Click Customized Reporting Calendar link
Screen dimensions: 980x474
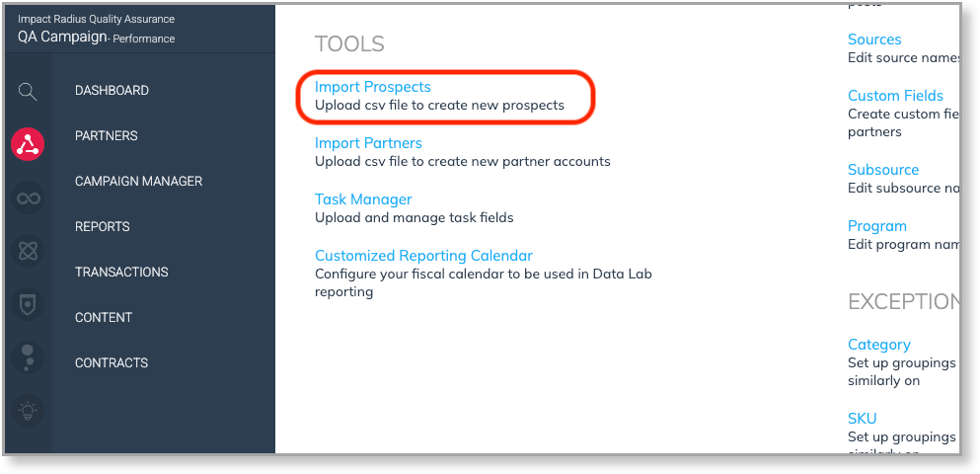pos(423,256)
